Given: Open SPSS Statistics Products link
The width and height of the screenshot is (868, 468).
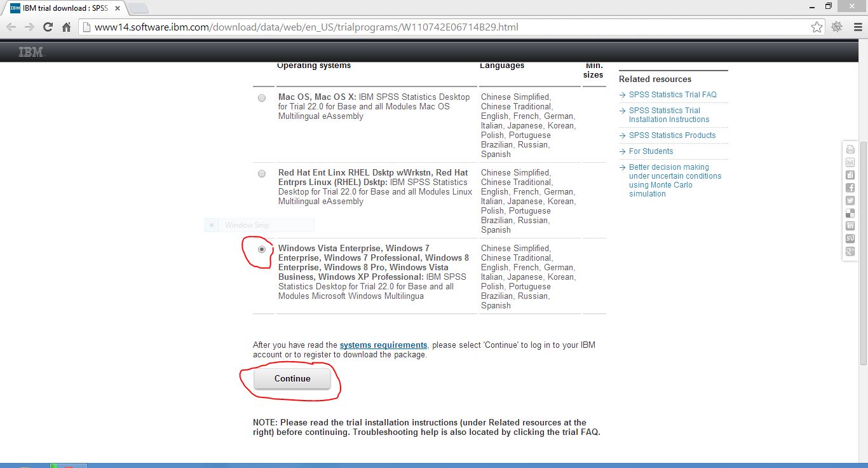Looking at the screenshot, I should click(x=672, y=135).
